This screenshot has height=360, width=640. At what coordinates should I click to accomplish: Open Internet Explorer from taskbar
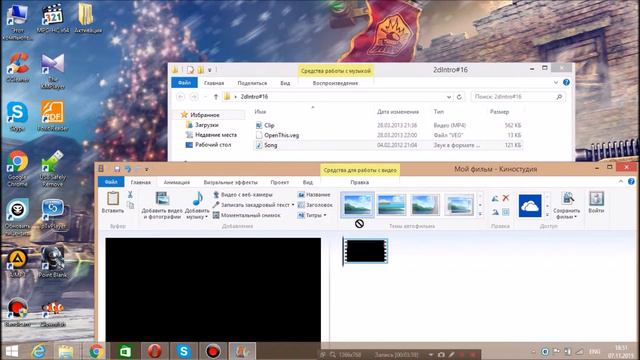point(39,351)
